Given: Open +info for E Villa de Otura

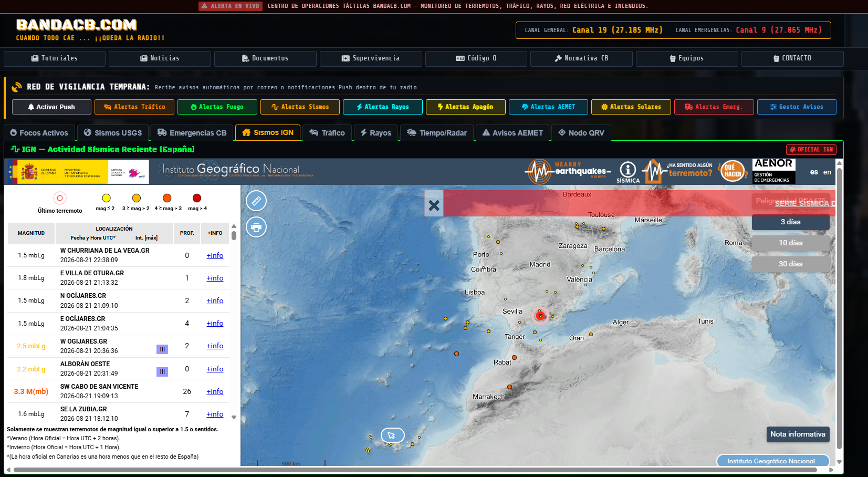Looking at the screenshot, I should pyautogui.click(x=215, y=278).
